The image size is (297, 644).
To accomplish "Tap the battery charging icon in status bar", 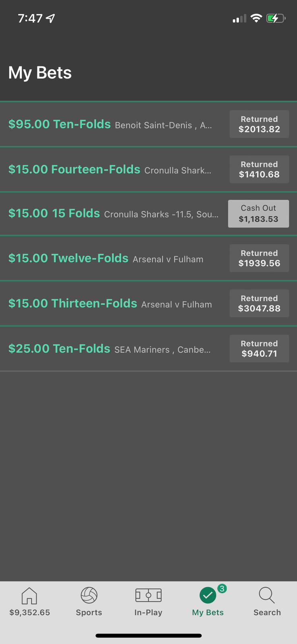I will pyautogui.click(x=276, y=18).
